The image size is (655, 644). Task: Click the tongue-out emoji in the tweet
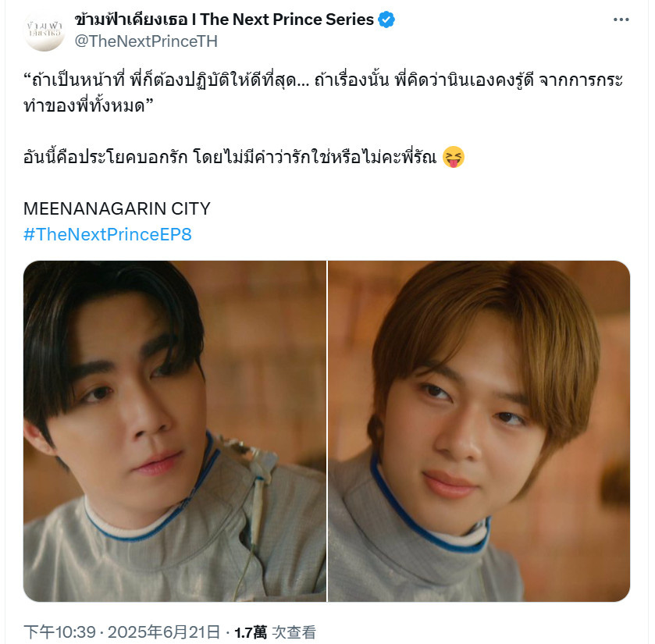click(x=454, y=157)
